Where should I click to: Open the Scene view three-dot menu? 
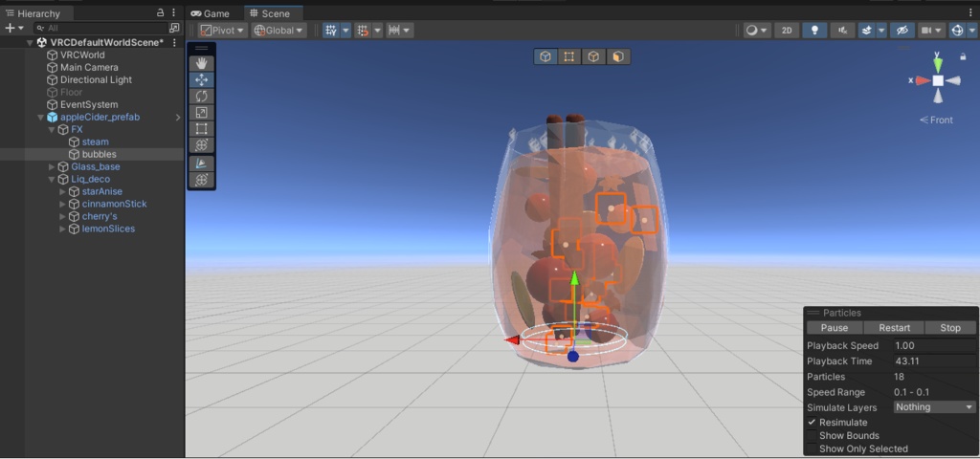coord(970,12)
